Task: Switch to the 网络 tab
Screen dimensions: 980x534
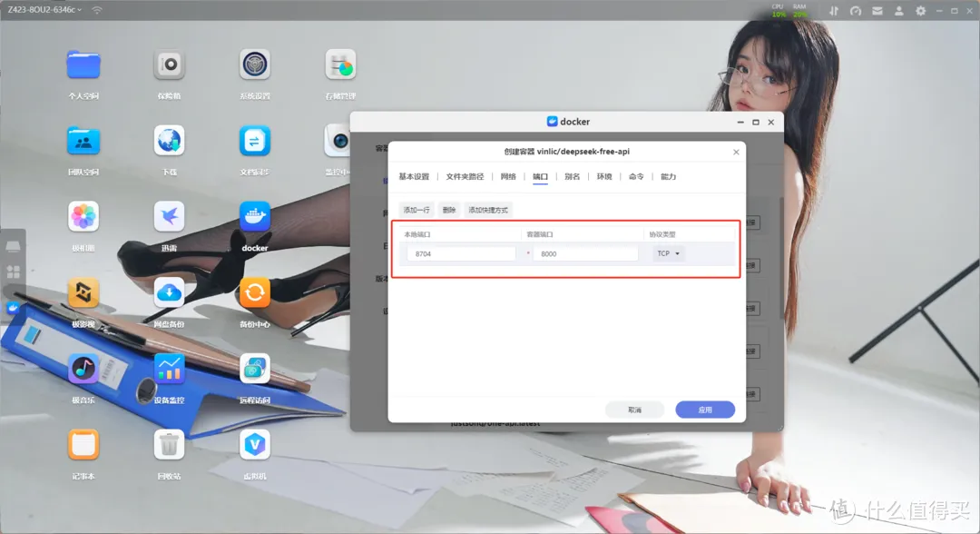Action: (508, 176)
